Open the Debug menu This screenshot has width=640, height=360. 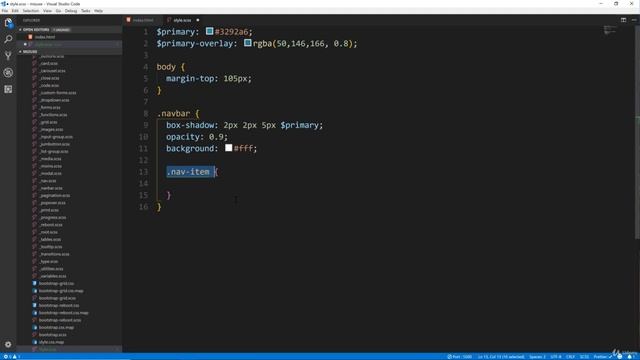coord(71,11)
